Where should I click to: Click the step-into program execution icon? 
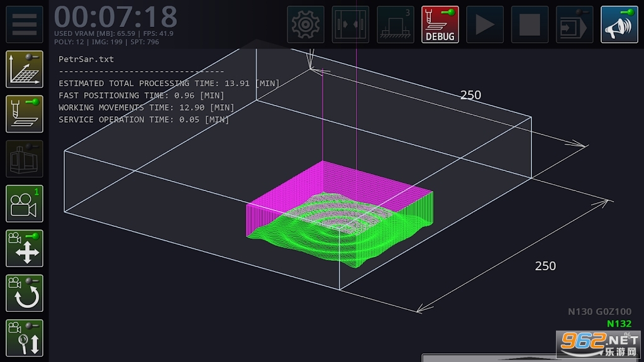[574, 25]
